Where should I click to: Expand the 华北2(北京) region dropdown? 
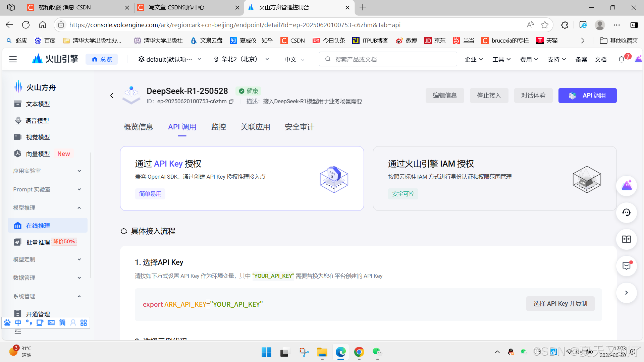click(x=241, y=59)
